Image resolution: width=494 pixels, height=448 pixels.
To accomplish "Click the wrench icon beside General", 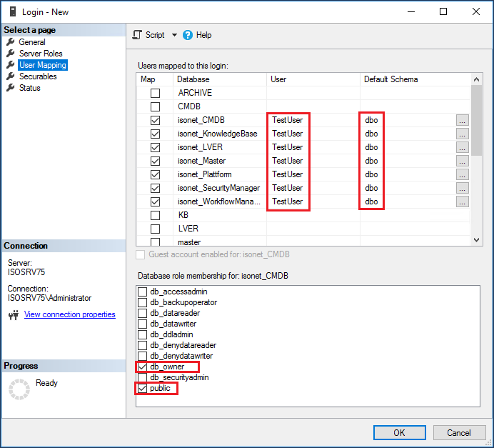I will 11,42.
